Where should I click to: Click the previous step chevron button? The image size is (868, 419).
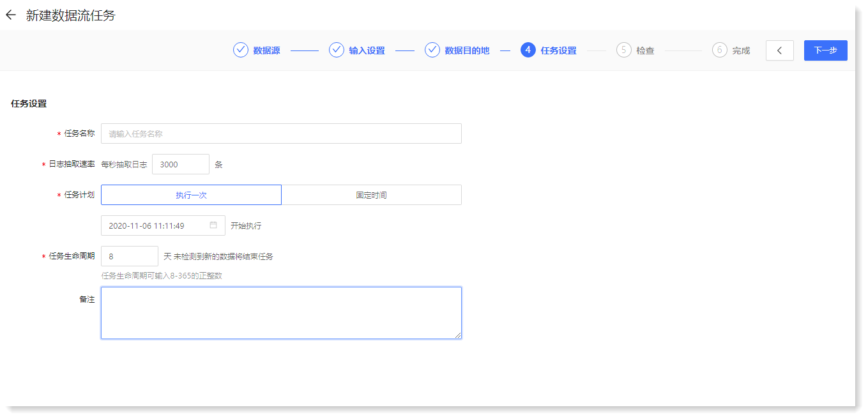click(x=780, y=50)
